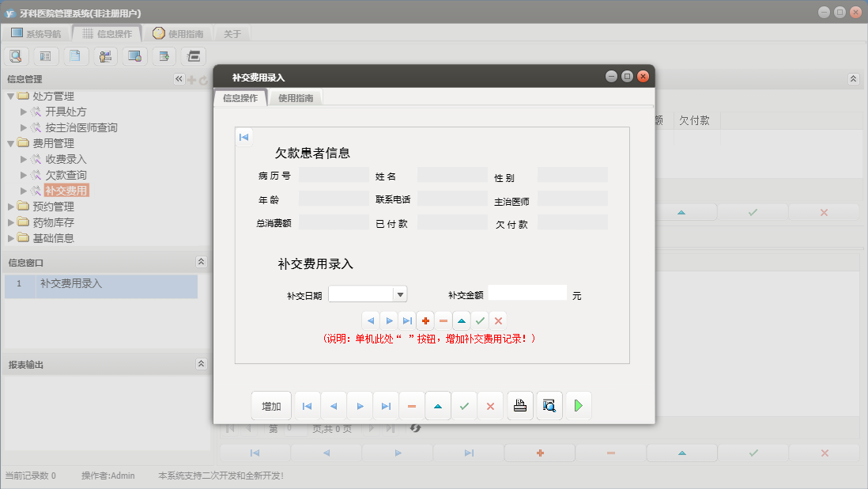
Task: Collapse the 信息管理 panel with double-chevron
Action: [x=179, y=78]
